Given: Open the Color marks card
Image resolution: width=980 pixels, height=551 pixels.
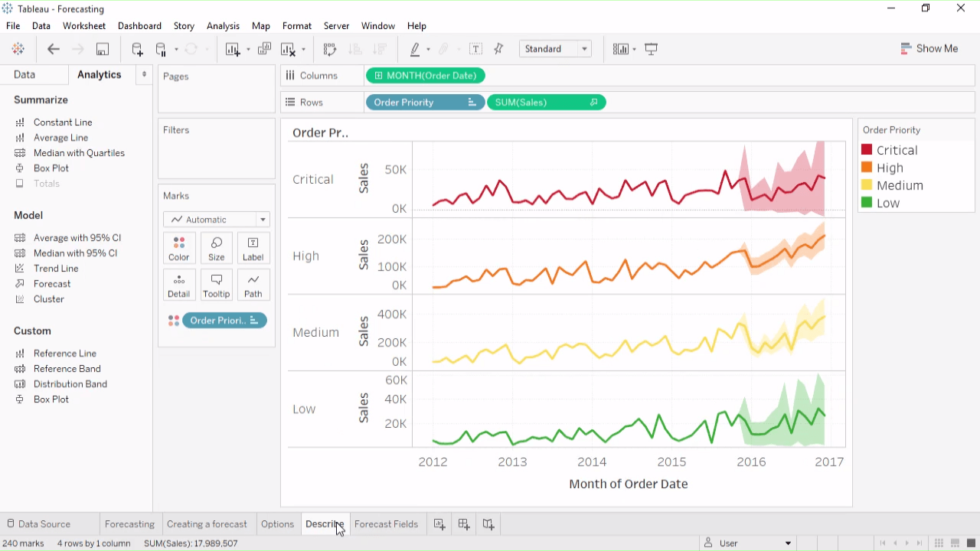Looking at the screenshot, I should (178, 248).
